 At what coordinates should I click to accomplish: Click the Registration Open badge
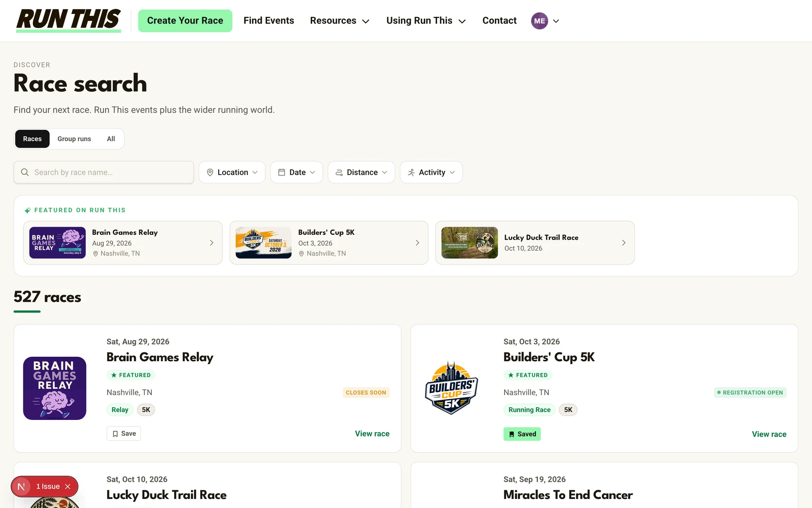coord(750,392)
